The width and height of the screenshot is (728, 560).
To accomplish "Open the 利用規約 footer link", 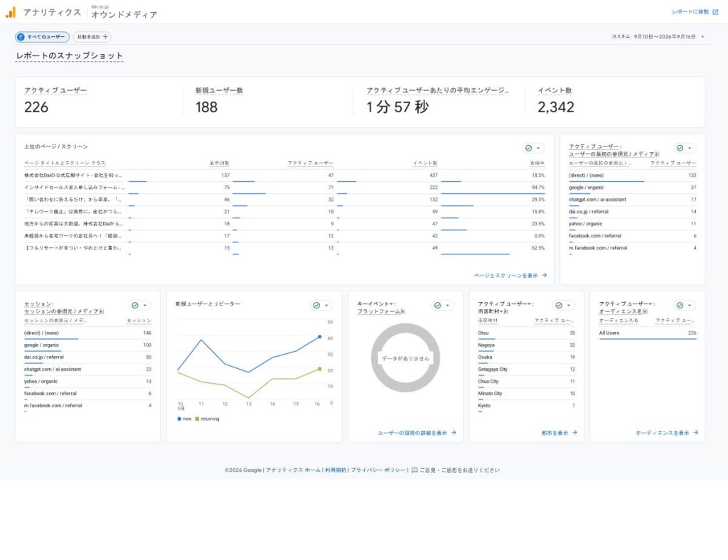I will click(x=336, y=470).
